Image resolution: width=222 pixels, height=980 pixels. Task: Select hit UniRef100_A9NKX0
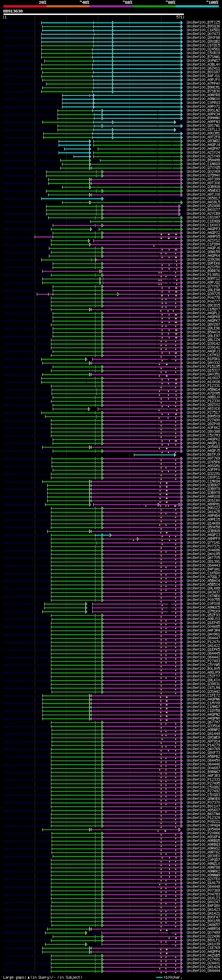[203, 99]
